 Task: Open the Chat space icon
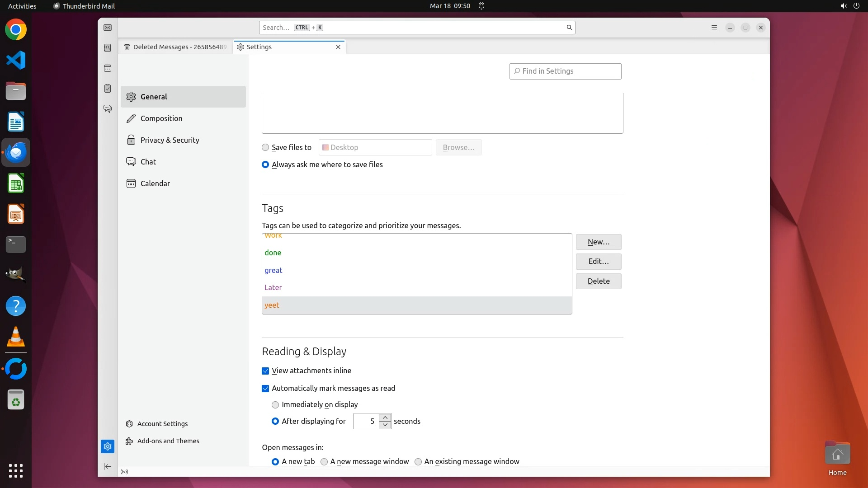click(108, 109)
